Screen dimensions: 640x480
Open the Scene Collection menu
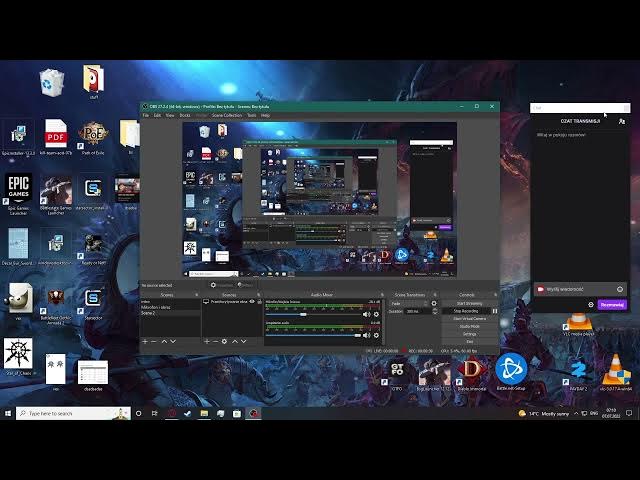tap(227, 116)
